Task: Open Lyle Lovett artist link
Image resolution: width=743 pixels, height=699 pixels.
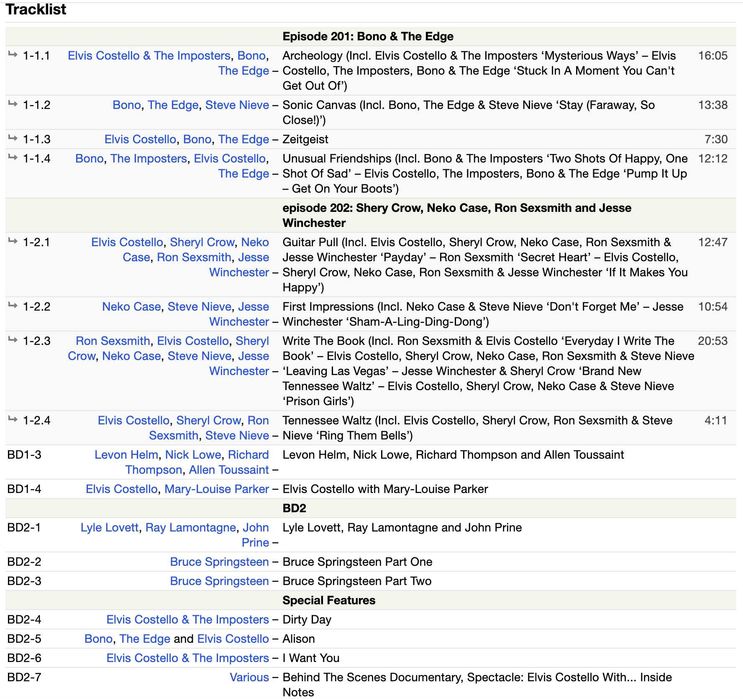Action: (109, 527)
